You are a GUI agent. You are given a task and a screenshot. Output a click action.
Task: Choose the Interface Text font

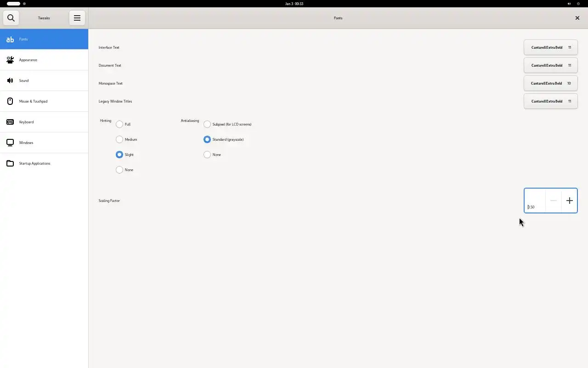tap(551, 47)
